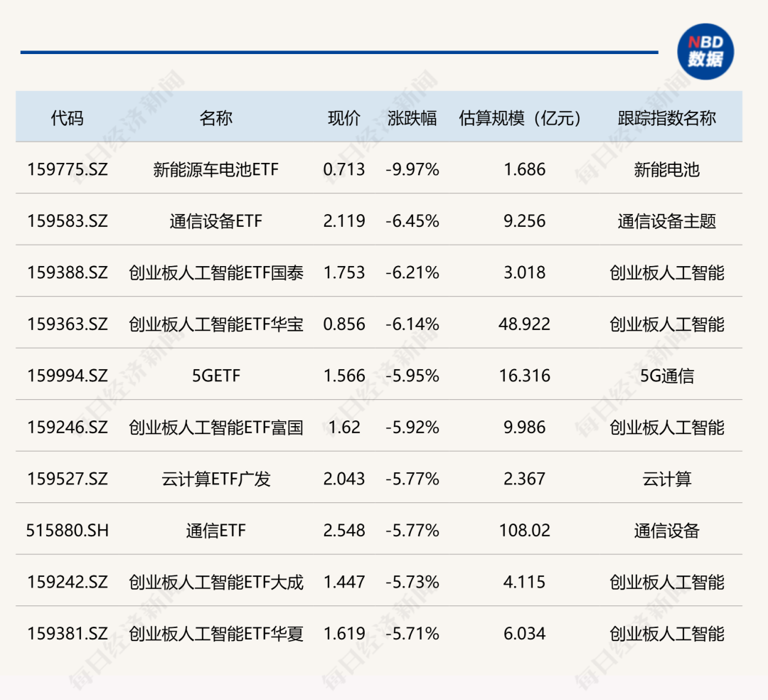Click the index name 5G通信
768x700 pixels.
(x=666, y=376)
